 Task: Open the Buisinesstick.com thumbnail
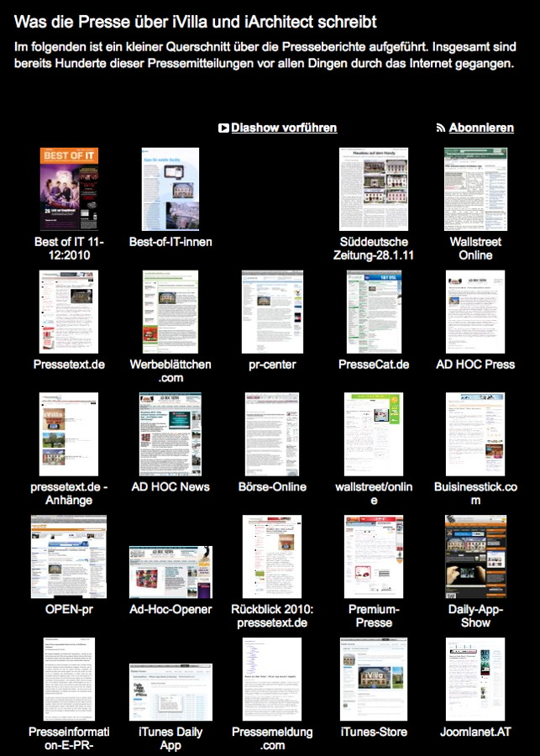pos(475,434)
